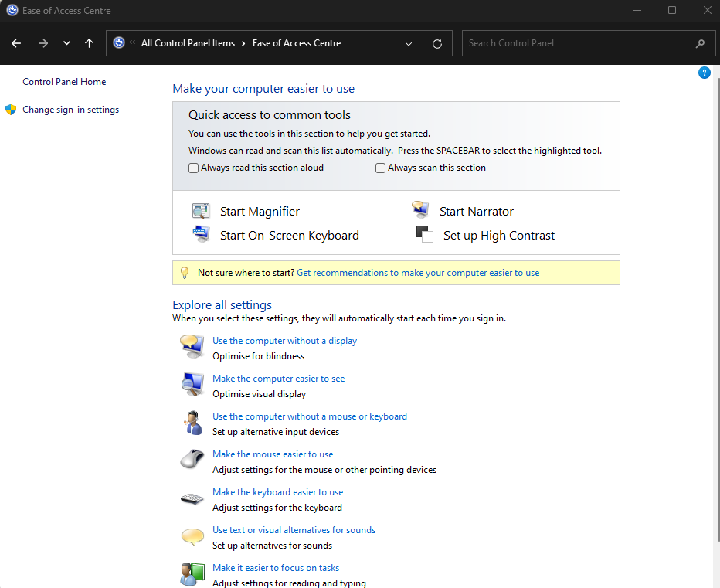Open Use the computer without a display
This screenshot has width=720, height=588.
pos(285,341)
